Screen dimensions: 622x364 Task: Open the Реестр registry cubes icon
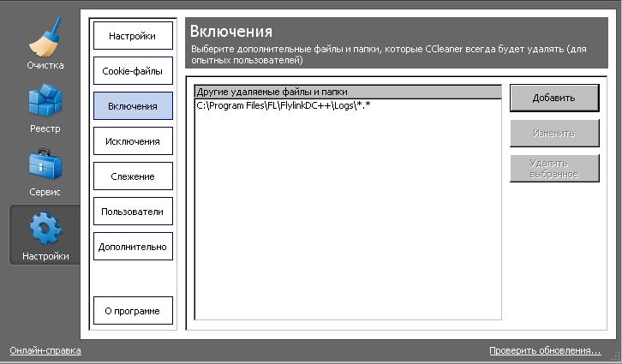tap(45, 104)
